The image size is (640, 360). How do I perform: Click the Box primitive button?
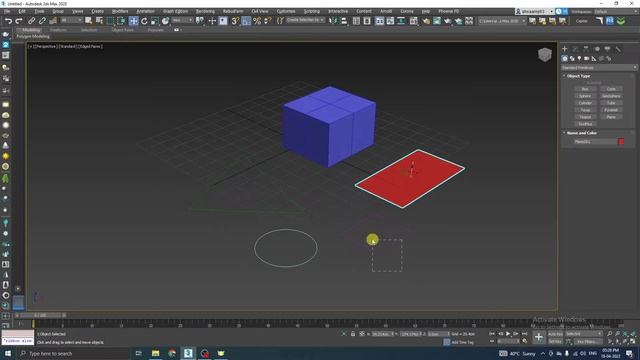(x=585, y=89)
